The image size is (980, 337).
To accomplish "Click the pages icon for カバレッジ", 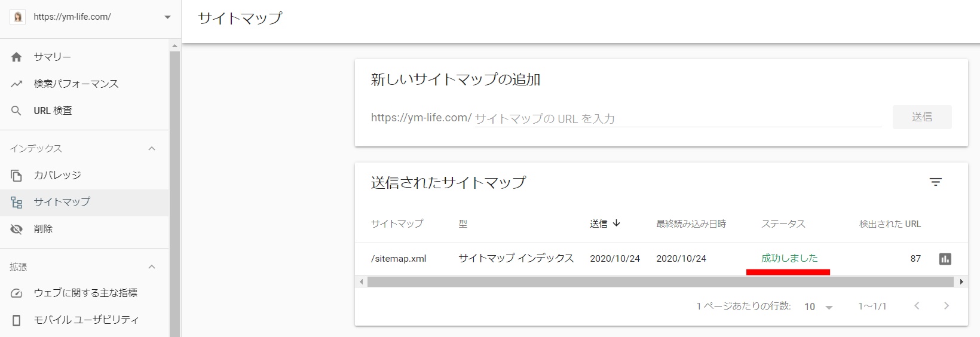I will pyautogui.click(x=17, y=175).
